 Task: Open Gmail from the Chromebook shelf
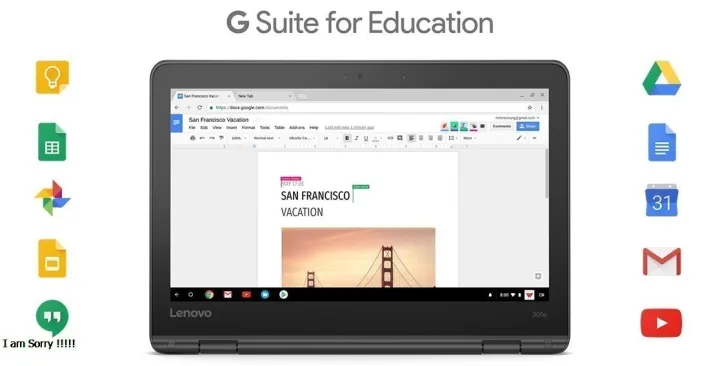tap(228, 295)
